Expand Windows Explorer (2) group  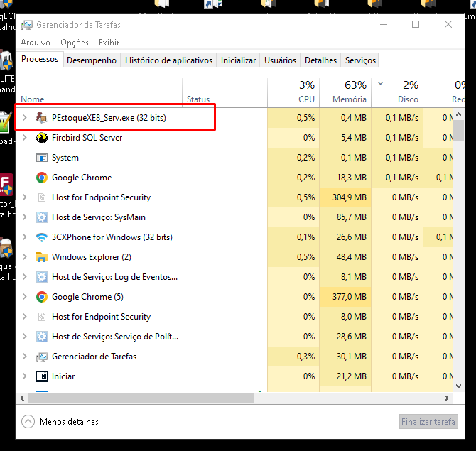(x=25, y=257)
